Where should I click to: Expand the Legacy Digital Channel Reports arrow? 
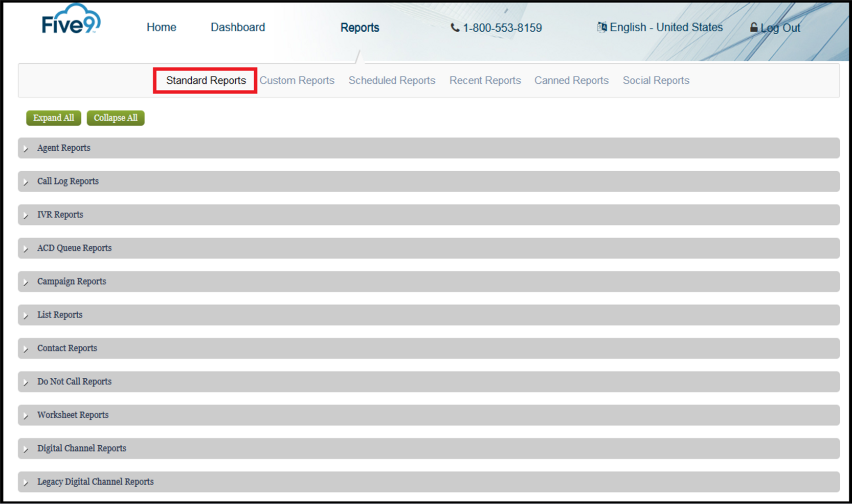[26, 483]
